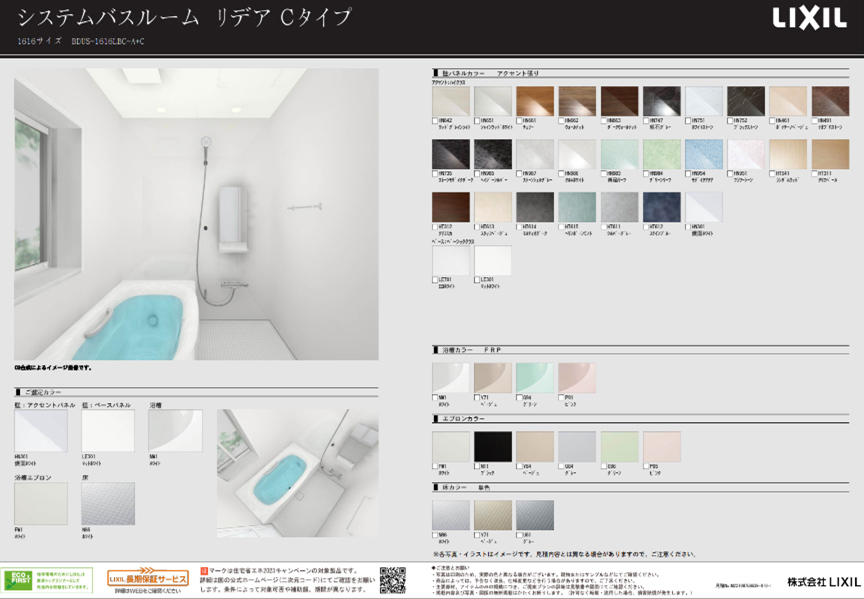The width and height of the screenshot is (864, 599).
Task: Click the selected base panel swatch LE301
Action: (108, 431)
